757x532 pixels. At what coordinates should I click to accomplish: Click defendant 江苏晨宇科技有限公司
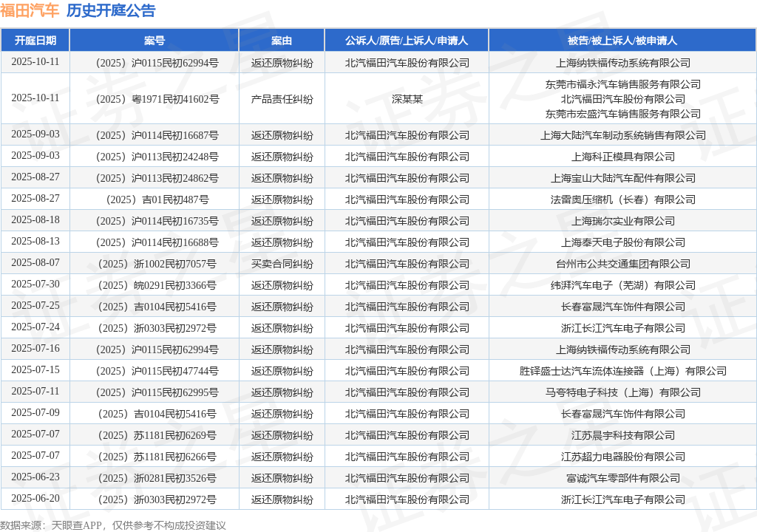point(622,435)
